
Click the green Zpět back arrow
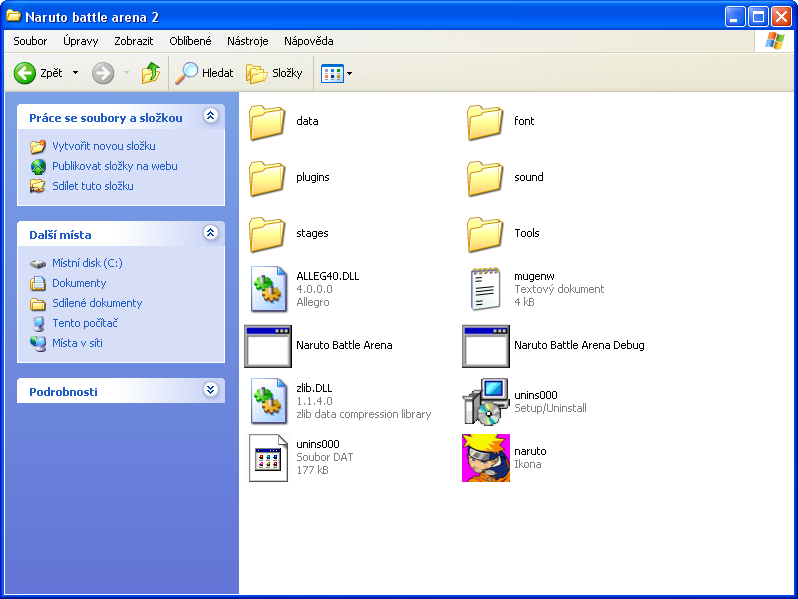pos(24,73)
